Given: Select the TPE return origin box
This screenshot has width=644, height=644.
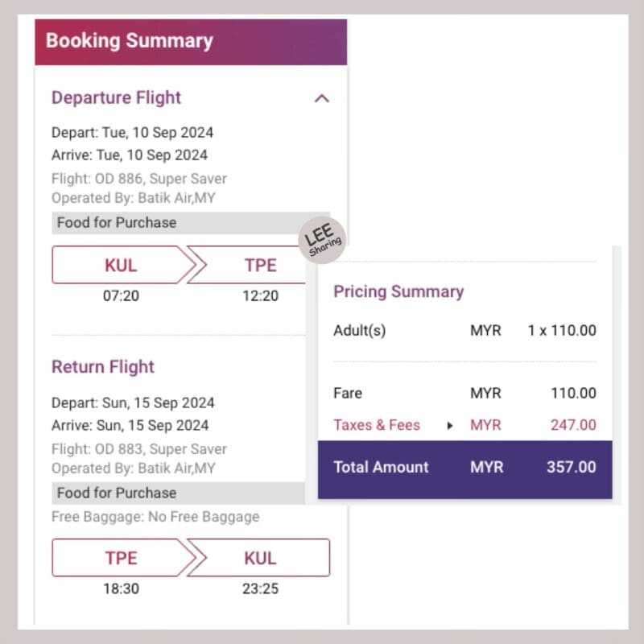Looking at the screenshot, I should (122, 558).
